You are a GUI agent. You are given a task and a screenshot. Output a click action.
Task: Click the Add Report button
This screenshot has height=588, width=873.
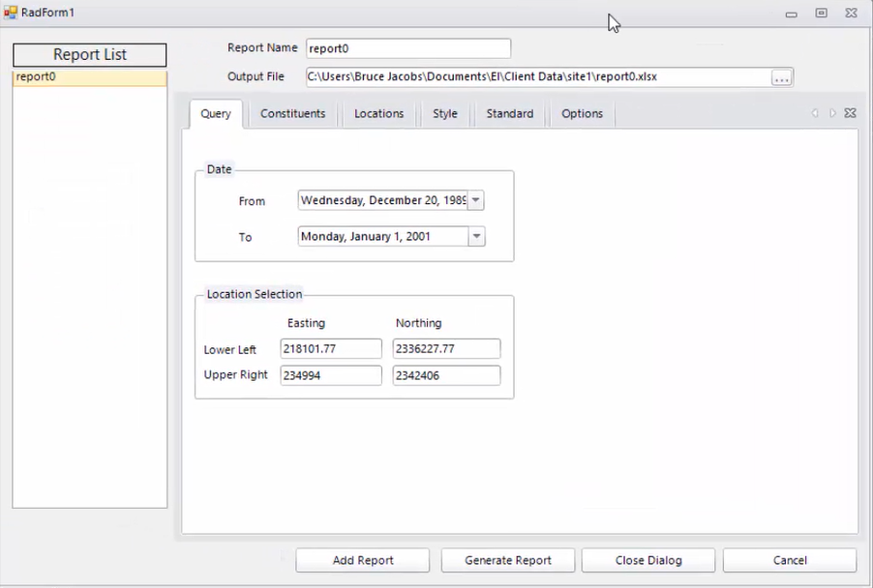(x=362, y=560)
